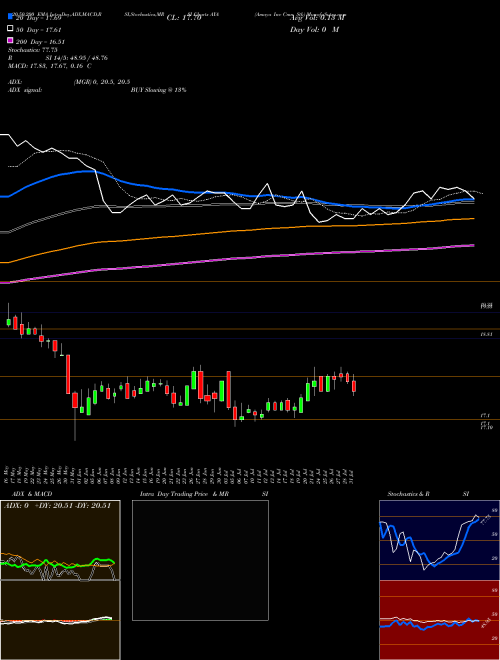Click the 'Stochastics: 77.73' reading

(x=32, y=50)
